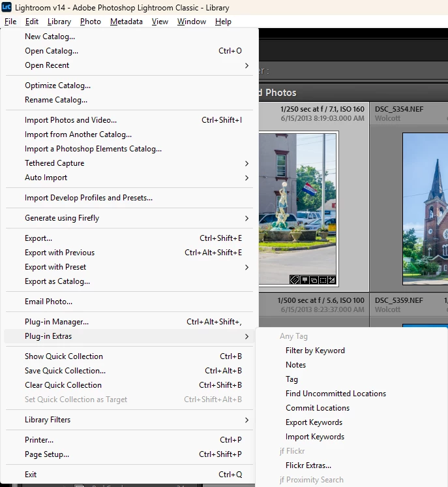Click the 6/15/2013 8:23:37.000 AM date text
Viewport: 448px width, 487px height.
(x=322, y=309)
